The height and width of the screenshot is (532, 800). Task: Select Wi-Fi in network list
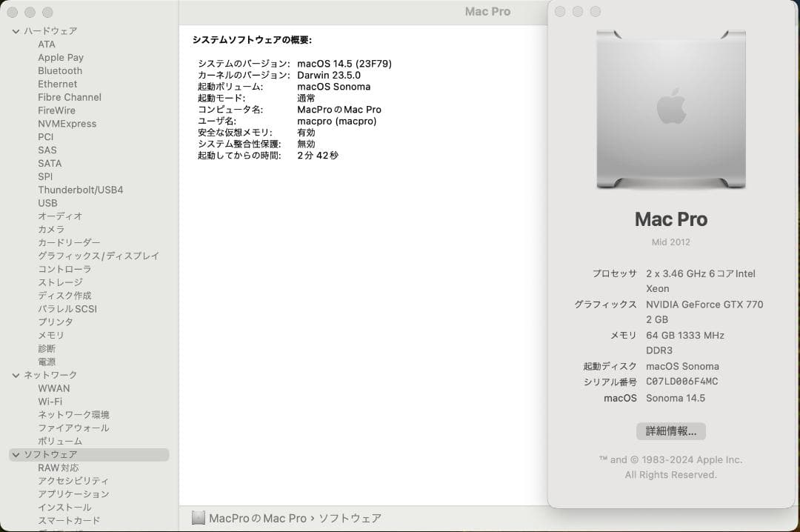coord(50,402)
